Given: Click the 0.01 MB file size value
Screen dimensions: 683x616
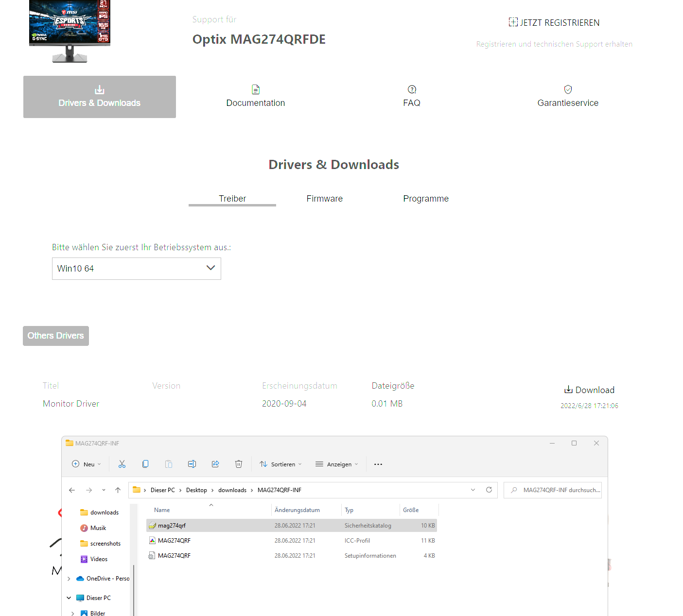Looking at the screenshot, I should coord(387,404).
